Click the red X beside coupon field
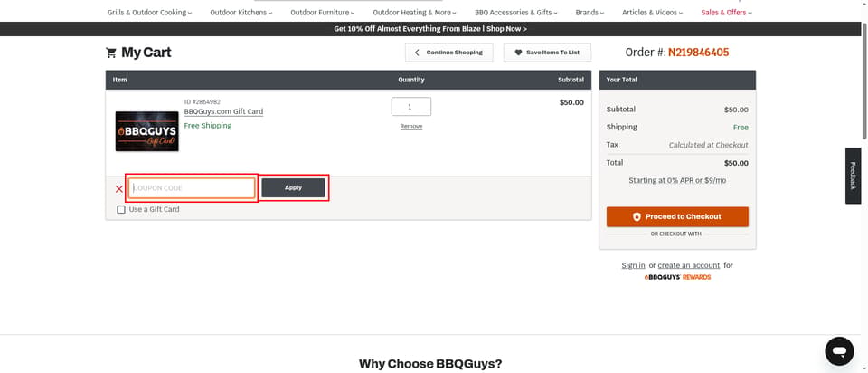The image size is (868, 373). (119, 189)
